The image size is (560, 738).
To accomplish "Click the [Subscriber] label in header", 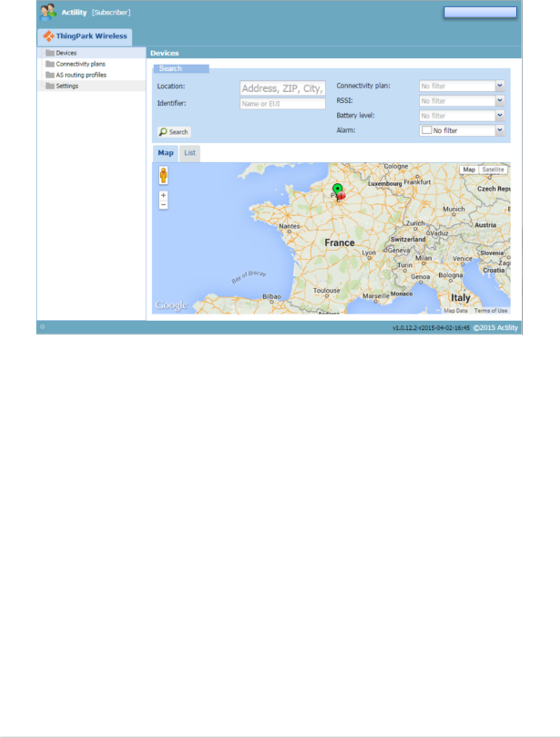I will coord(111,13).
